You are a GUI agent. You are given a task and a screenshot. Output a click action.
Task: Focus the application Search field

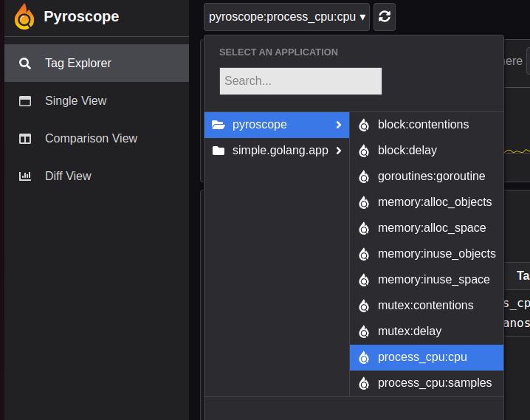pyautogui.click(x=300, y=81)
